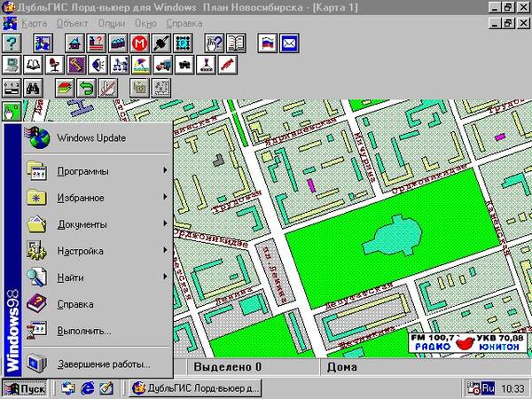Toggle Ru keyboard language indicator

[x=489, y=387]
